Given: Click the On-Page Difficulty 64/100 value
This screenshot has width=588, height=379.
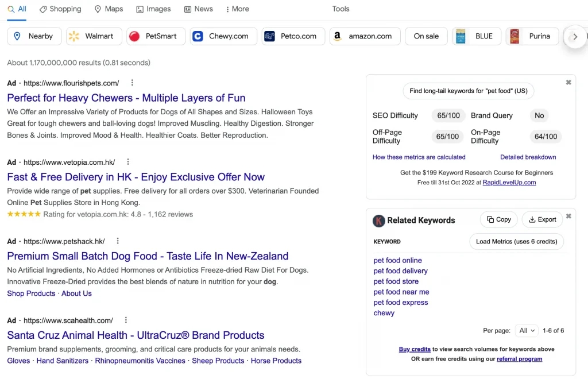Looking at the screenshot, I should click(546, 137).
